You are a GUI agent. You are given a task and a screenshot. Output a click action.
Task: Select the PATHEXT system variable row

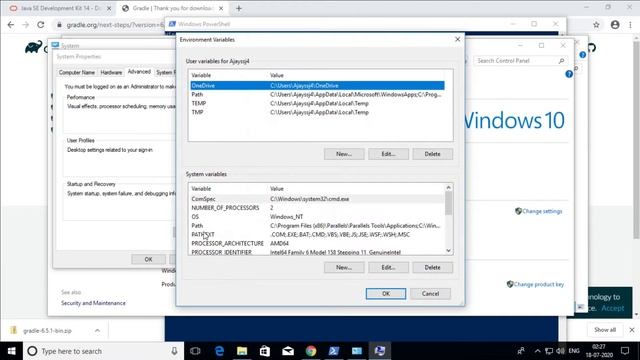[x=318, y=235]
